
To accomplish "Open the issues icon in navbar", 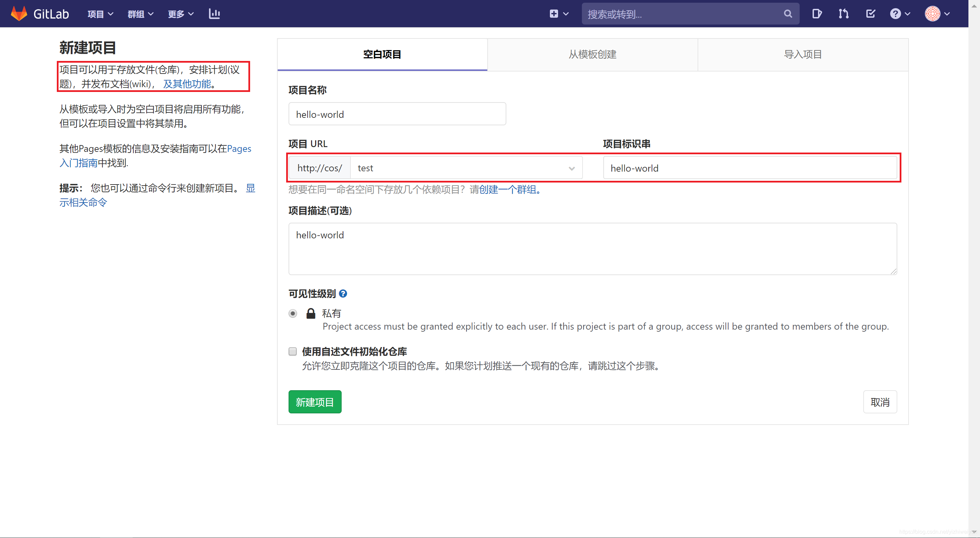I will (x=816, y=14).
